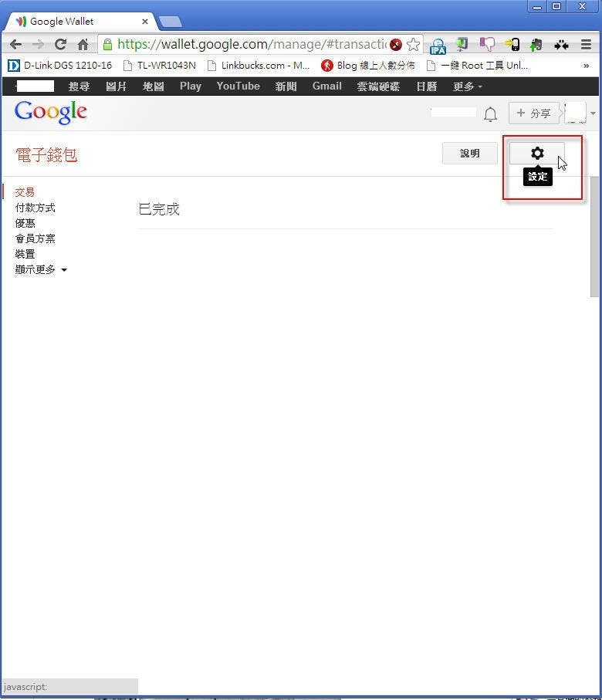Open the D-Link DGS 1210-16 bookmark

pyautogui.click(x=59, y=66)
